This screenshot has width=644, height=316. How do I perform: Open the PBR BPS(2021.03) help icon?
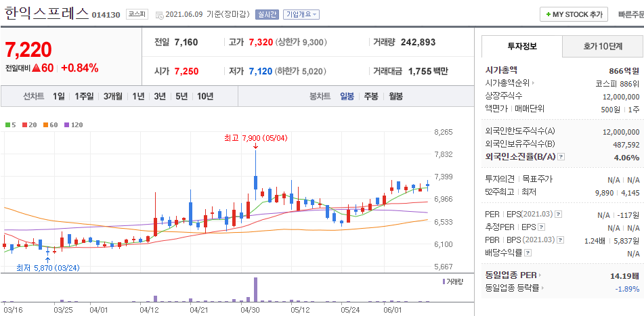click(560, 240)
